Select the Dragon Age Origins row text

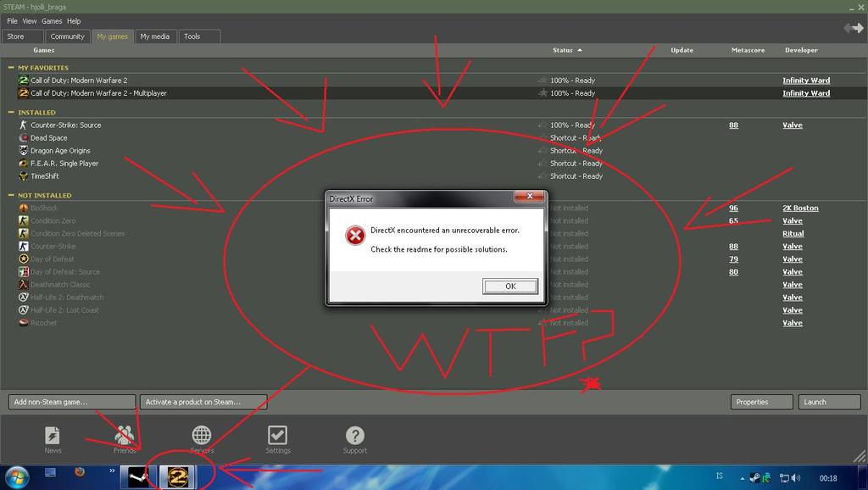pyautogui.click(x=60, y=151)
